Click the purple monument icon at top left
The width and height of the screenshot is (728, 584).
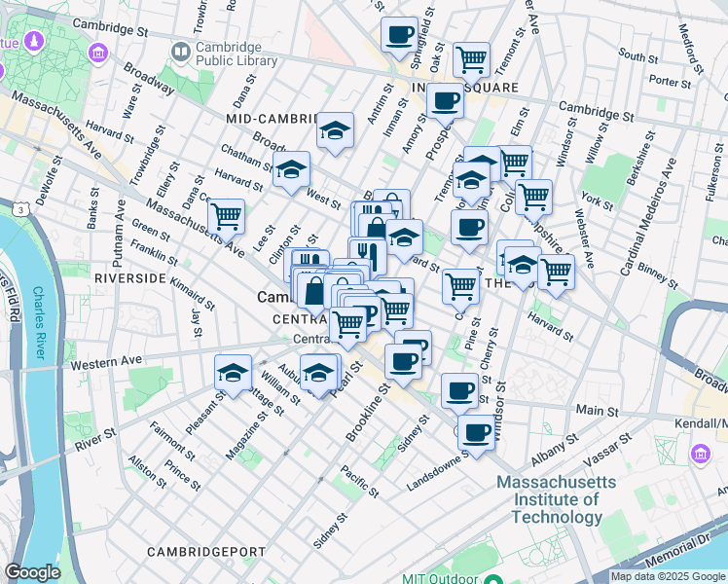(33, 41)
